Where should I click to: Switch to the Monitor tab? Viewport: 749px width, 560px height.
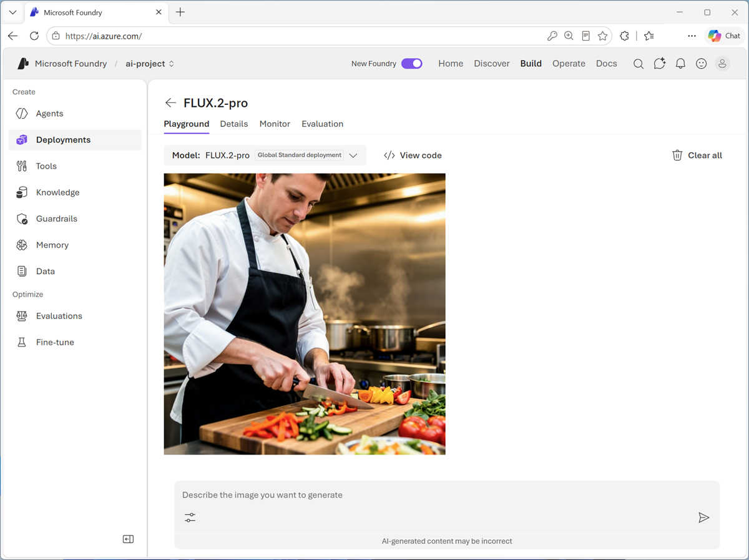275,124
